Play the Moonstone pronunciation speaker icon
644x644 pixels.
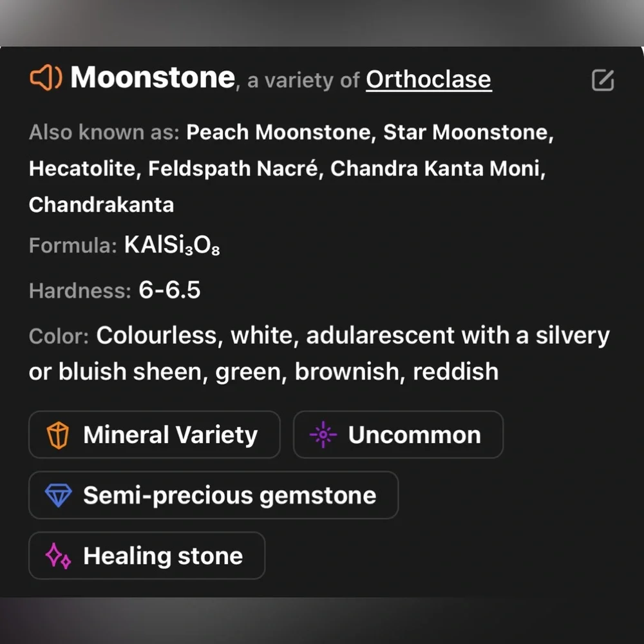[46, 77]
